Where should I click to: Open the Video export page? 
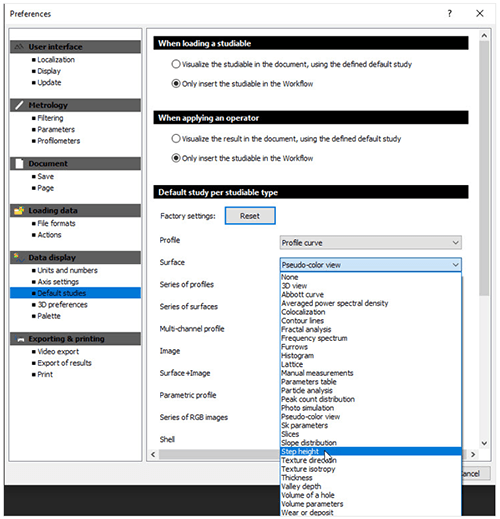[58, 352]
